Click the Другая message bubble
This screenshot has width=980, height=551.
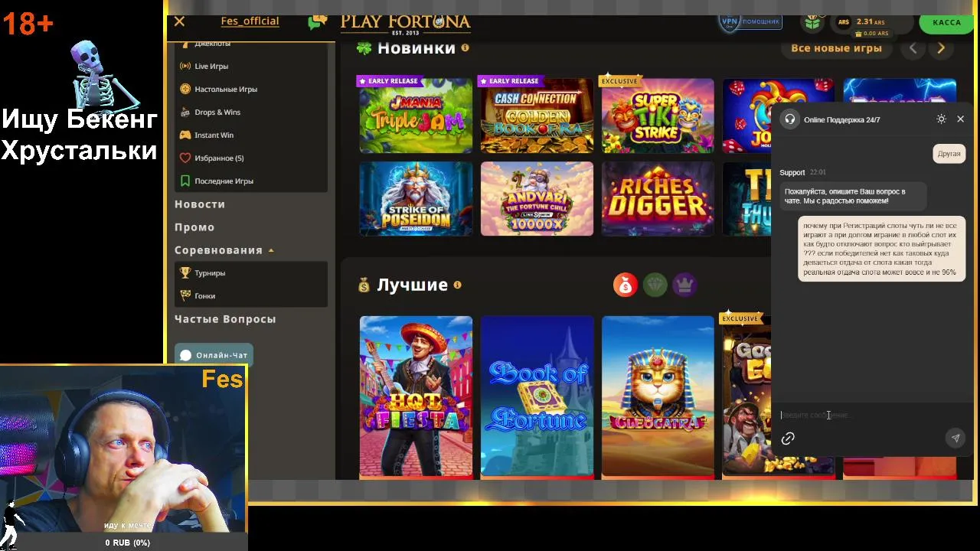(x=949, y=154)
